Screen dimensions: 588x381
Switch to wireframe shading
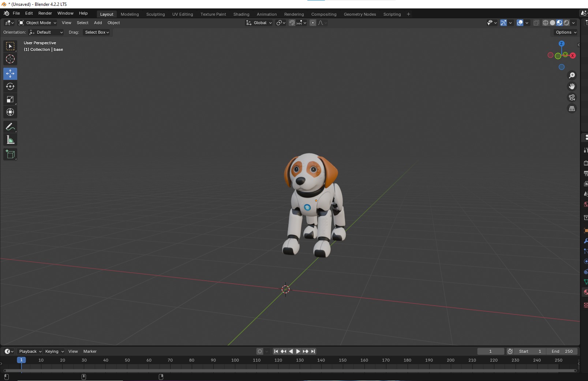[x=546, y=23]
